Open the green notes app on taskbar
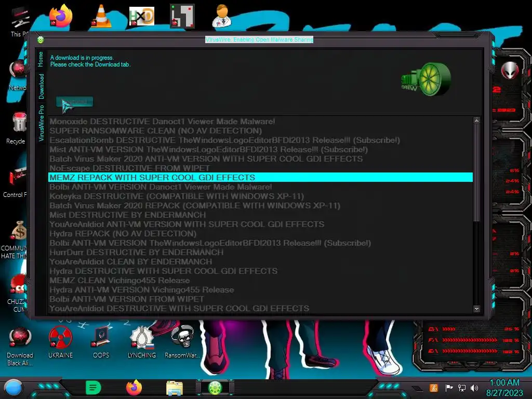 (94, 388)
